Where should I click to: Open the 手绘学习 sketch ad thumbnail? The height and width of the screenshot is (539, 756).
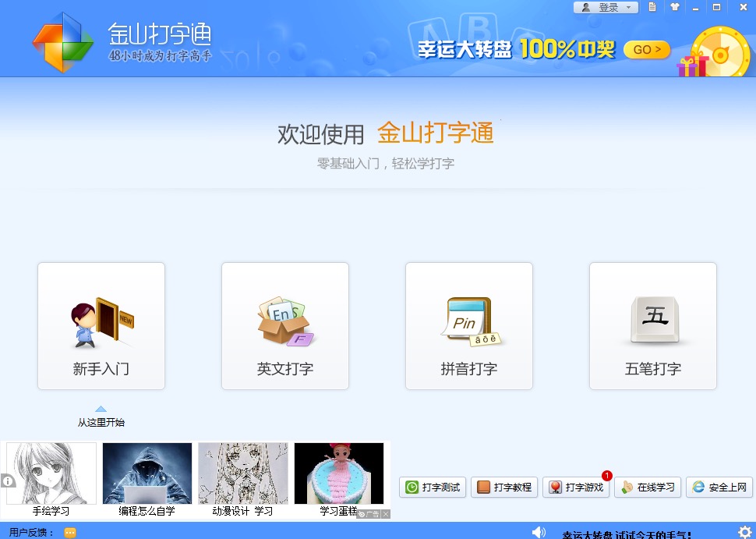(x=51, y=473)
